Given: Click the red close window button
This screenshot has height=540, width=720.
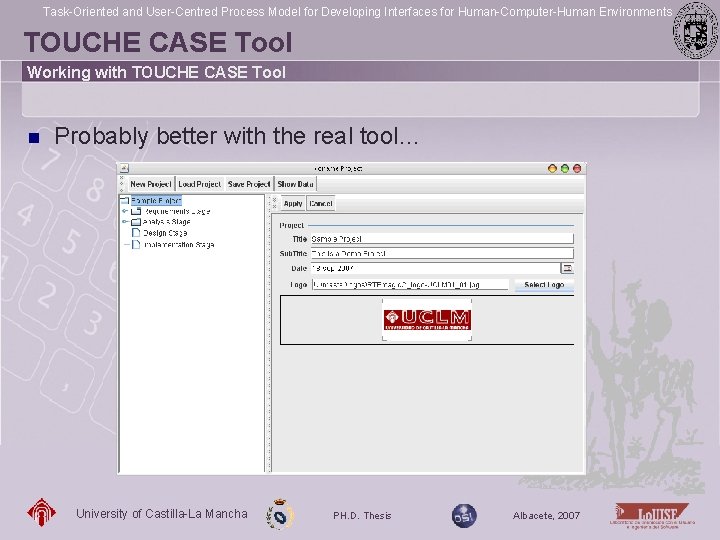Looking at the screenshot, I should (x=577, y=169).
